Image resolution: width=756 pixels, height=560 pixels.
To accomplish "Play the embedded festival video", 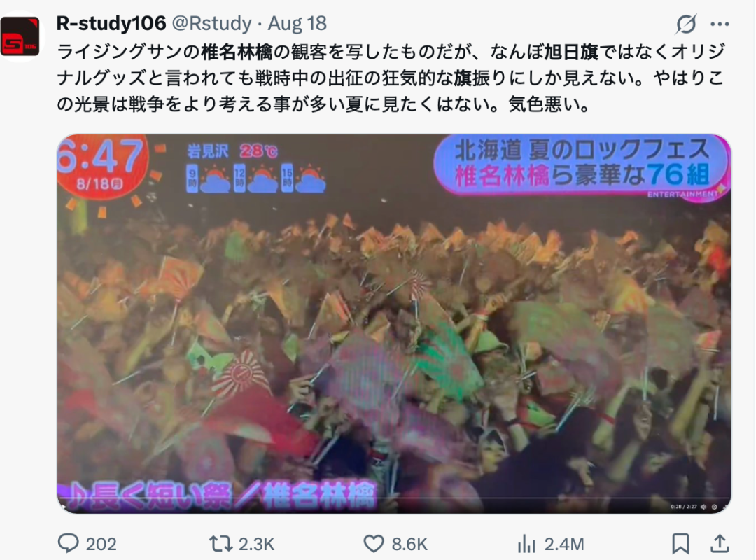I will point(394,323).
